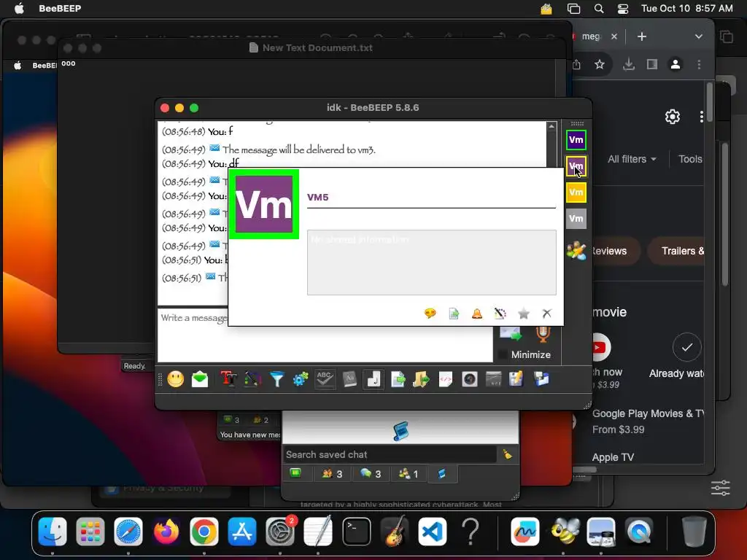Image resolution: width=747 pixels, height=560 pixels.
Task: Switch to the saved chats scroll tab
Action: (x=442, y=474)
